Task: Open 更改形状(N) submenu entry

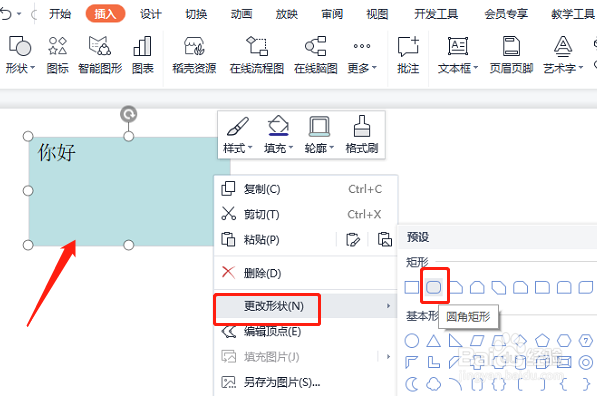Action: (x=306, y=306)
